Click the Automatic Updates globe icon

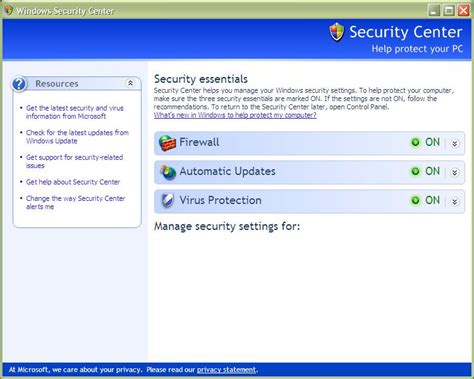pyautogui.click(x=168, y=172)
